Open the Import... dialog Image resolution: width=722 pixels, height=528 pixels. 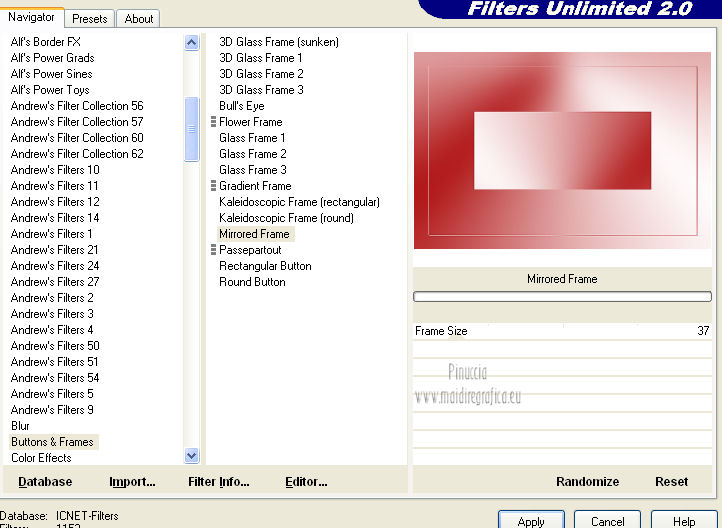132,482
